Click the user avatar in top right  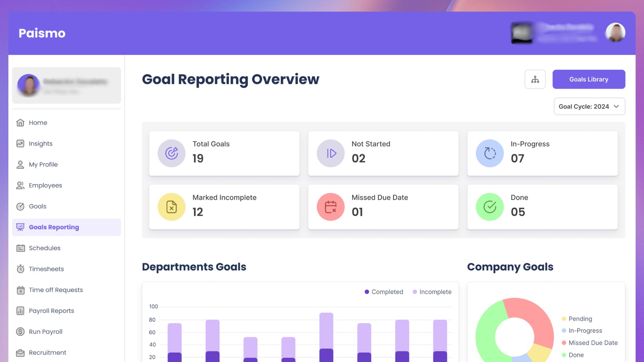pyautogui.click(x=615, y=33)
